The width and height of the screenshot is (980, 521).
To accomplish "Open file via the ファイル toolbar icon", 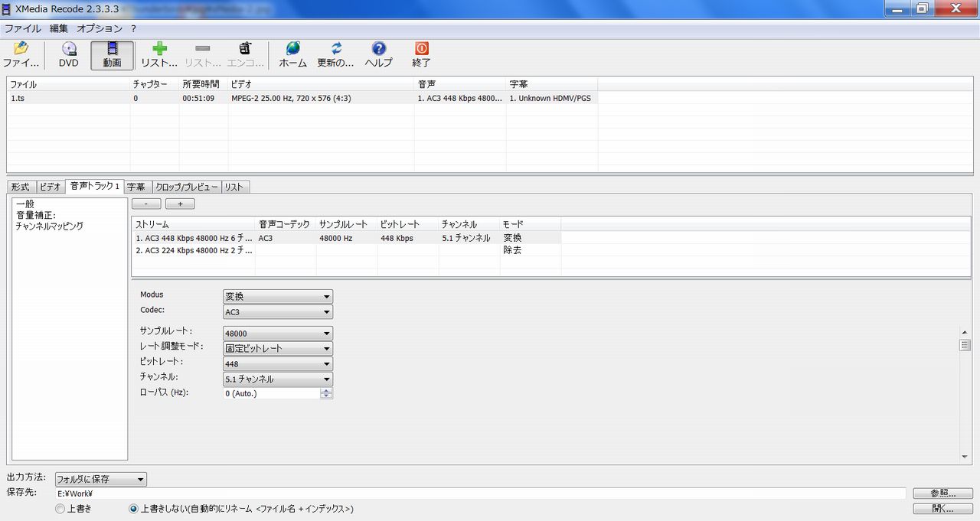I will [x=21, y=54].
